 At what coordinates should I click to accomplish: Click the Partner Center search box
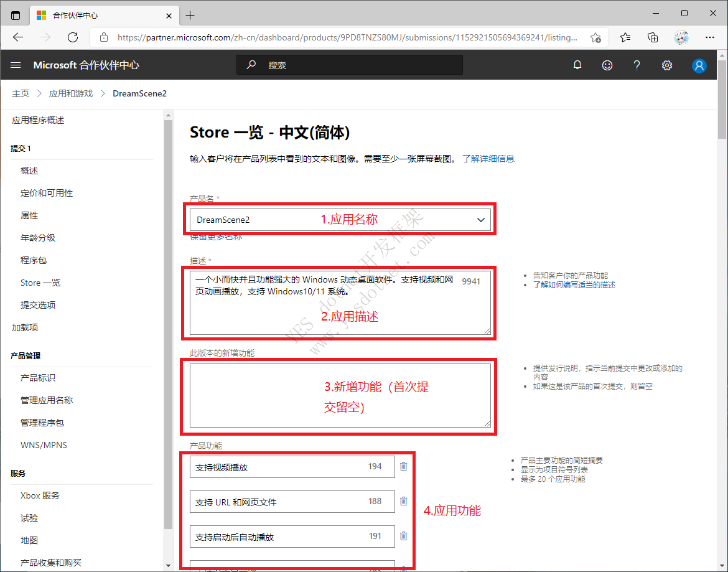[x=350, y=65]
